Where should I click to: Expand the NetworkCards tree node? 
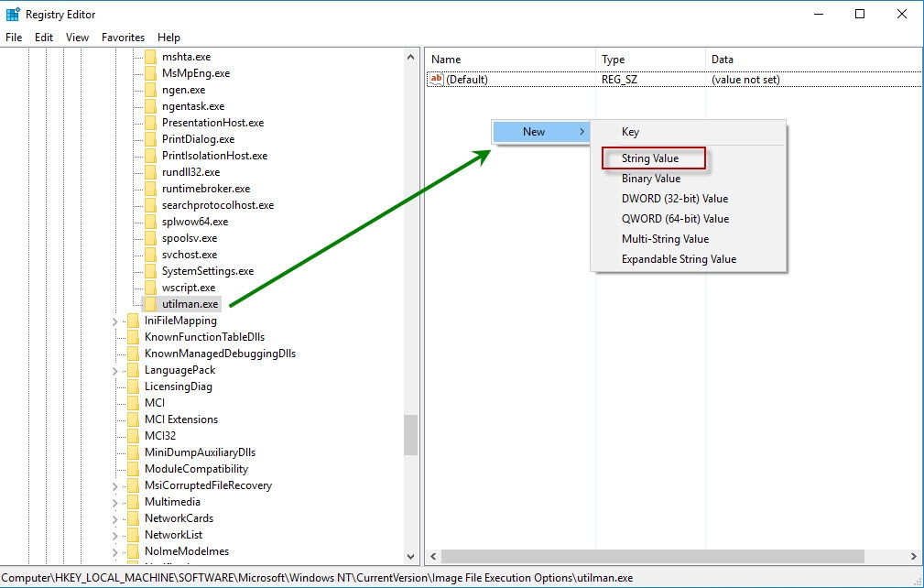(x=114, y=517)
